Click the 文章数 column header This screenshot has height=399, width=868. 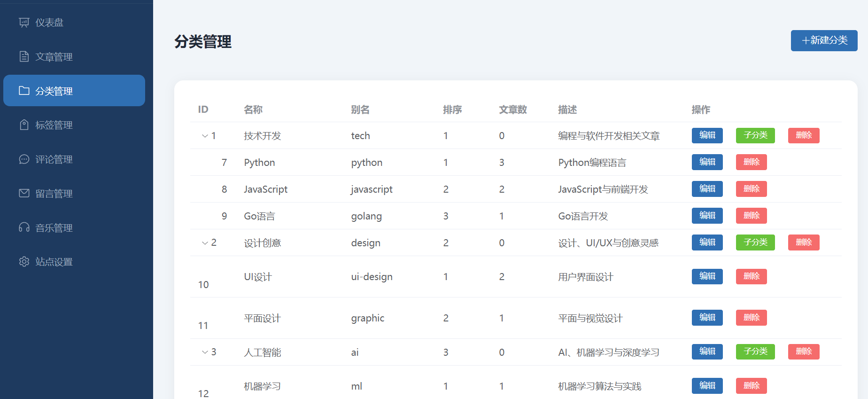point(513,110)
